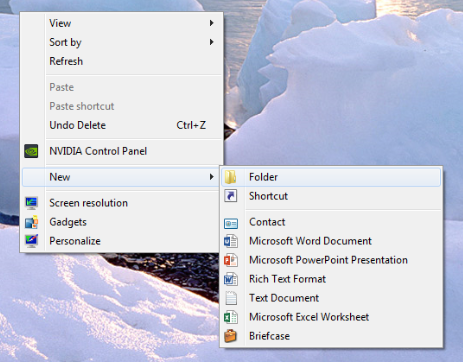Image resolution: width=463 pixels, height=362 pixels.
Task: Create a new Microsoft Word Document
Action: [x=331, y=241]
